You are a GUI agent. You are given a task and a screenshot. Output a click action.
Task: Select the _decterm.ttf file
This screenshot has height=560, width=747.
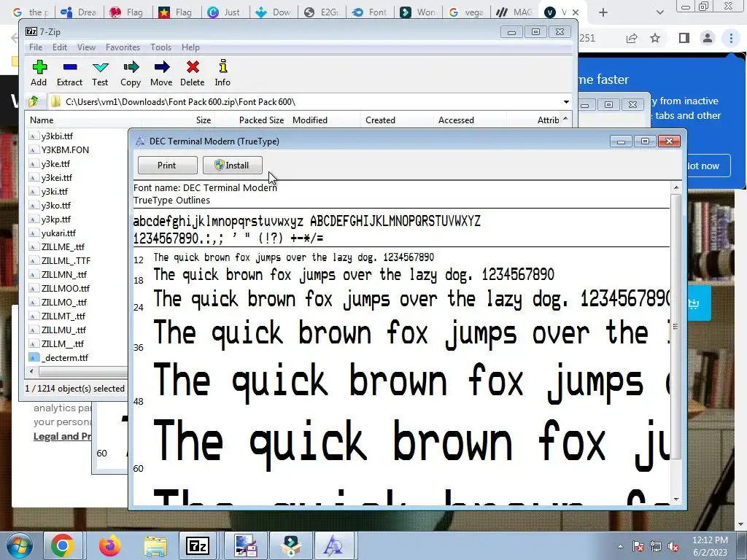click(x=64, y=357)
